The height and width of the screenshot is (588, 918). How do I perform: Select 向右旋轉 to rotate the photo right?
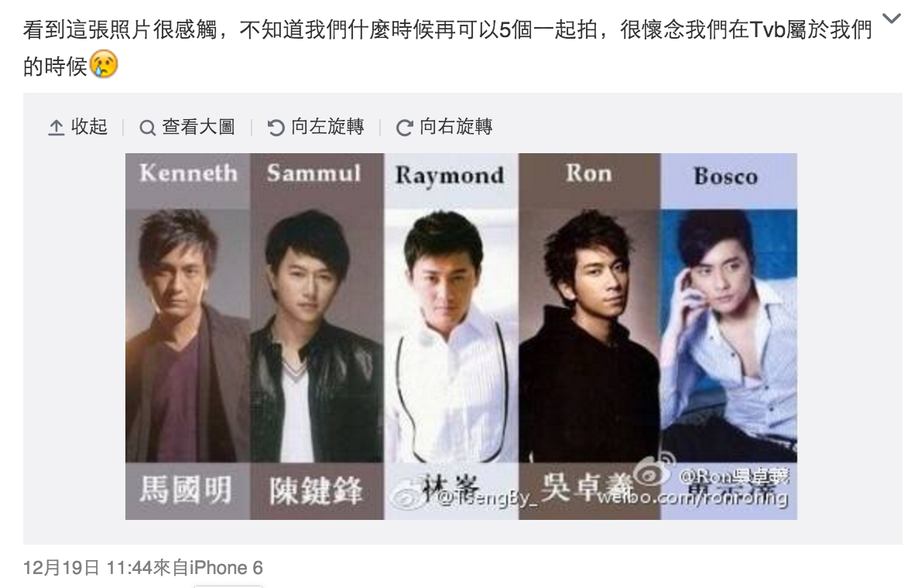(456, 126)
